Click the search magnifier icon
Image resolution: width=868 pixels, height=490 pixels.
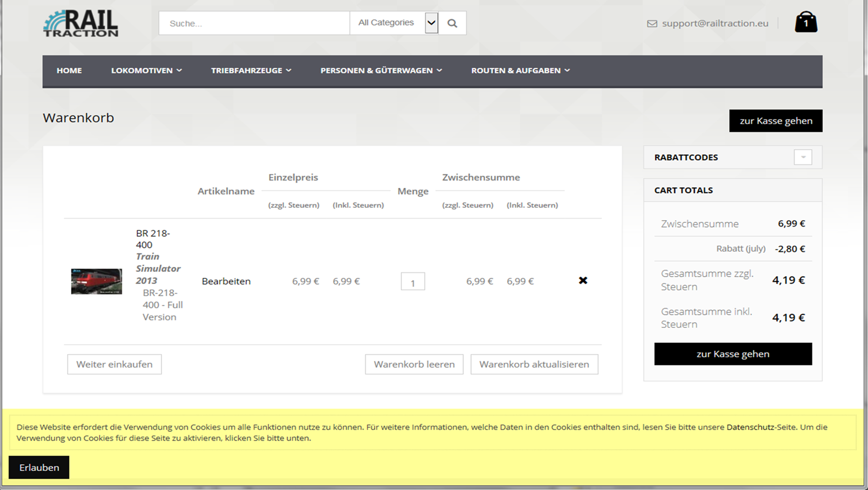(452, 23)
